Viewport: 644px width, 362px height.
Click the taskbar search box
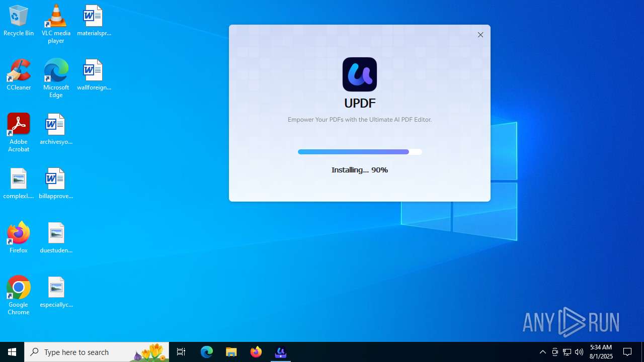coord(97,352)
